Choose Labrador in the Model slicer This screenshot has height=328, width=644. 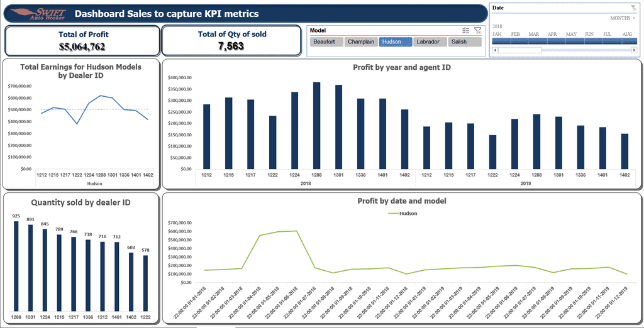(x=430, y=42)
